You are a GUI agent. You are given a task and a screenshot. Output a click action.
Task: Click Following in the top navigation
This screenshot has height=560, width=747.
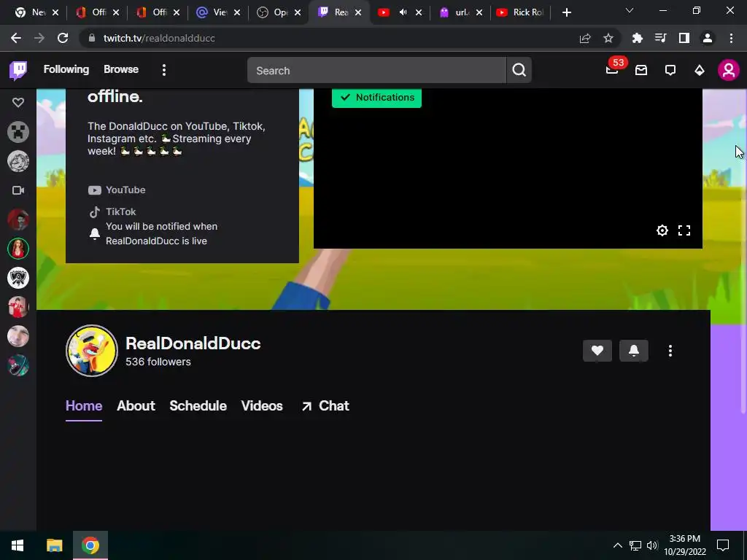66,69
